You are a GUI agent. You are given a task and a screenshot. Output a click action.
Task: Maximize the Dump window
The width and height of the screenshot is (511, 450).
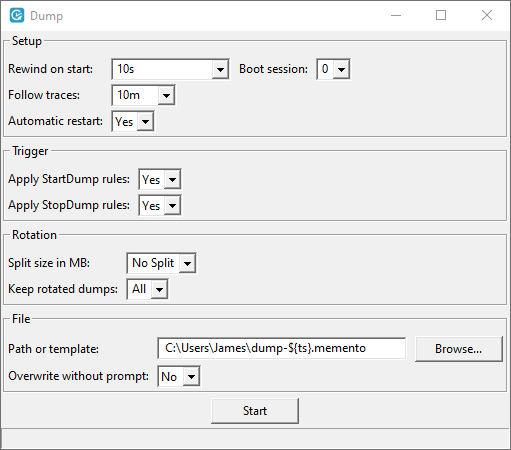point(441,15)
